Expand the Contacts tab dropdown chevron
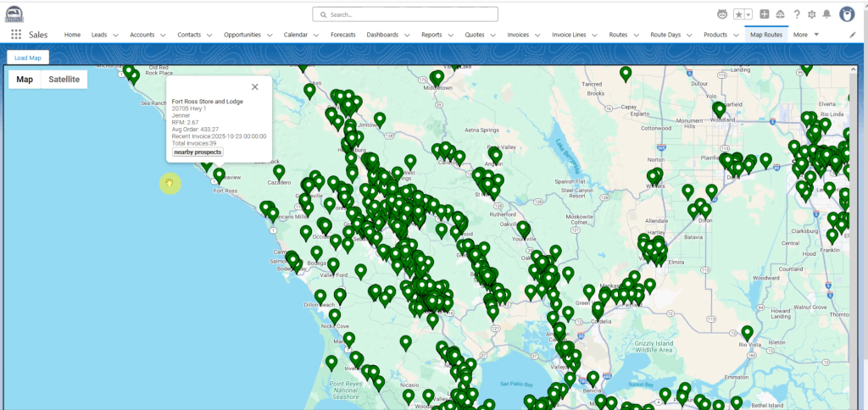This screenshot has height=410, width=868. click(209, 35)
